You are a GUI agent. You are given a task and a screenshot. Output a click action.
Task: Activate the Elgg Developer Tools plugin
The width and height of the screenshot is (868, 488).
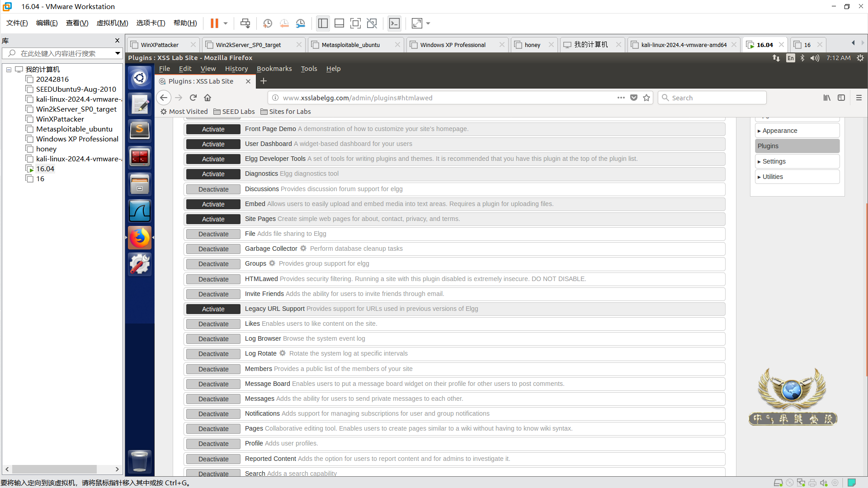point(213,159)
